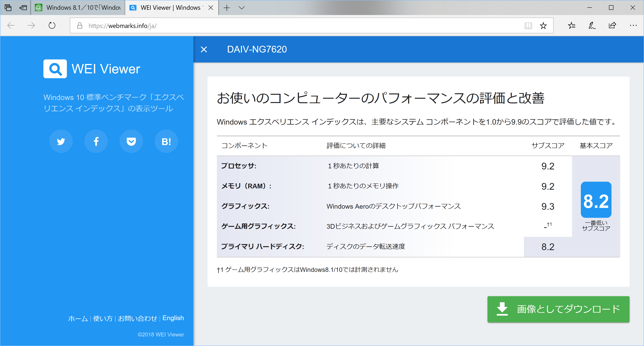This screenshot has height=346, width=644.
Task: Open a new tab
Action: tap(227, 8)
